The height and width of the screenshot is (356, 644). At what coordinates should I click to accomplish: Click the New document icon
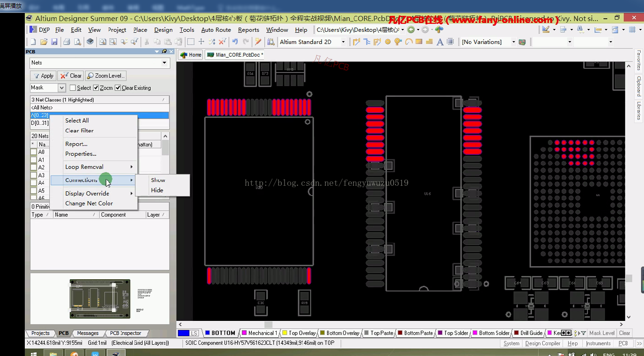[33, 42]
